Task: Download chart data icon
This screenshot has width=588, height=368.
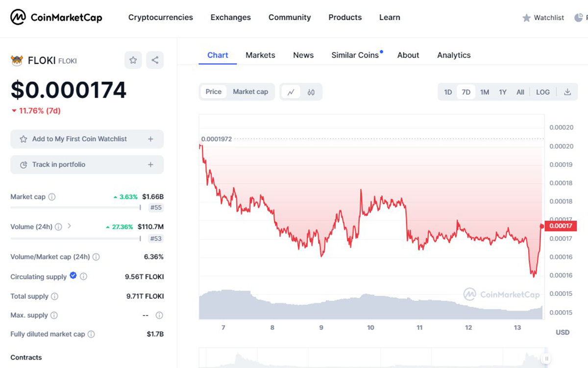Action: pyautogui.click(x=567, y=92)
